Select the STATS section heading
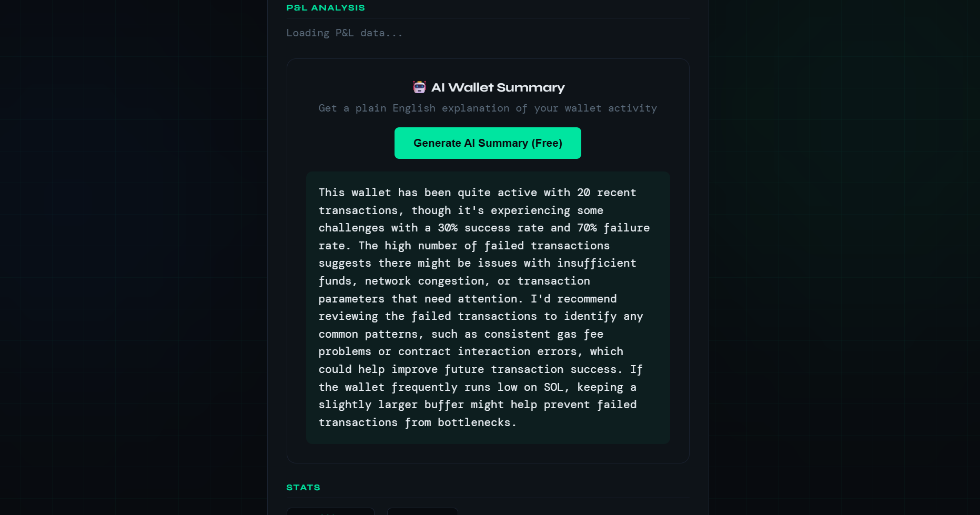The height and width of the screenshot is (515, 980). point(303,487)
